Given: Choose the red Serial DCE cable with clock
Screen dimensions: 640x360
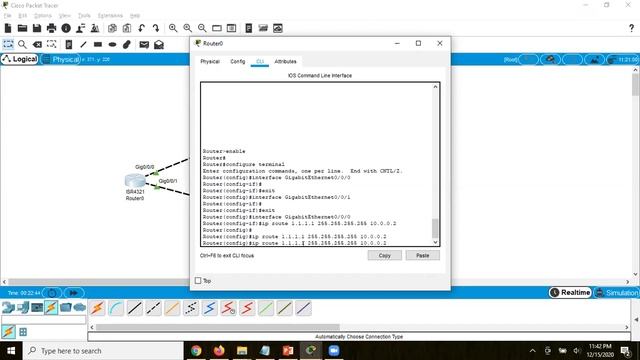Looking at the screenshot, I should coord(229,308).
